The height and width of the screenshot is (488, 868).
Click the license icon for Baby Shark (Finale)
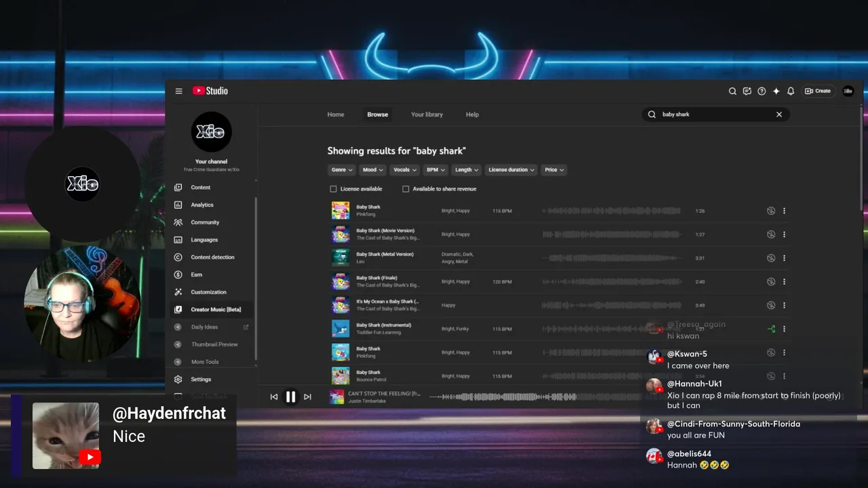tap(771, 281)
